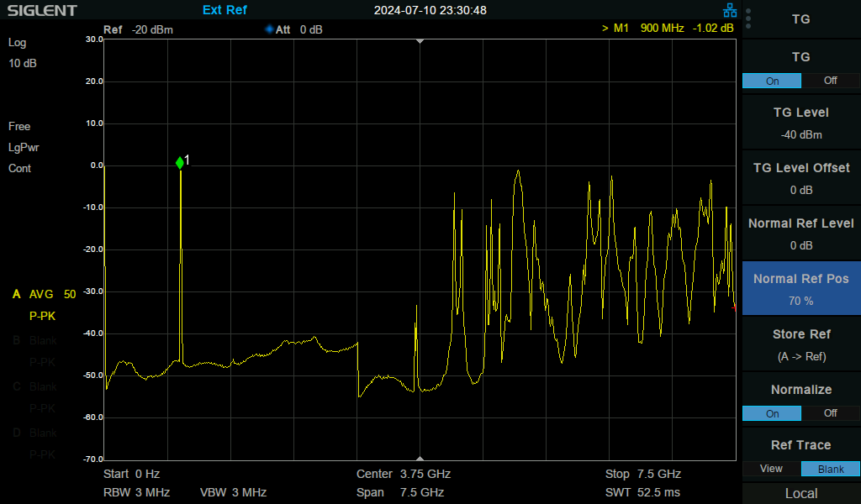Viewport: 861px width, 504px height.
Task: Click the LAN network status icon
Action: click(730, 10)
